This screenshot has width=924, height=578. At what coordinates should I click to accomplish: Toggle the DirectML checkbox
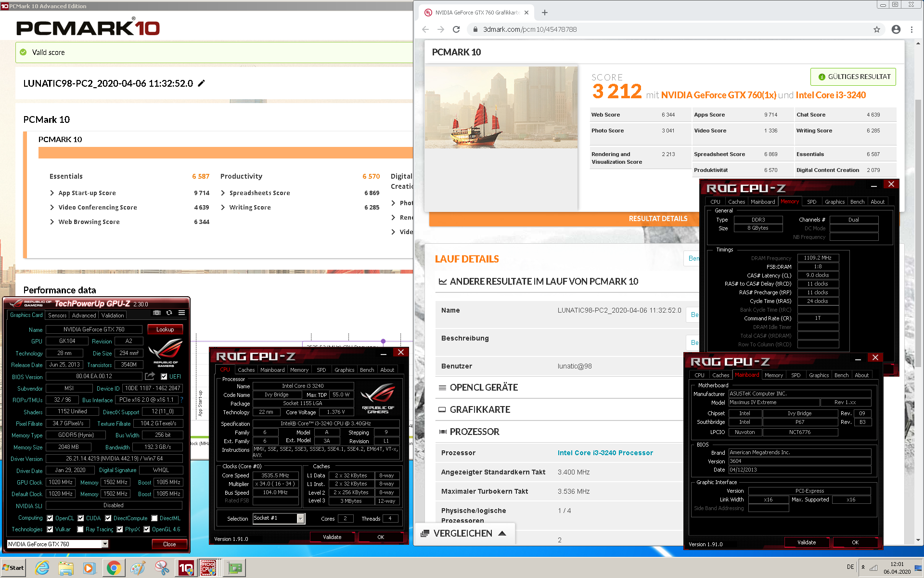coord(154,518)
